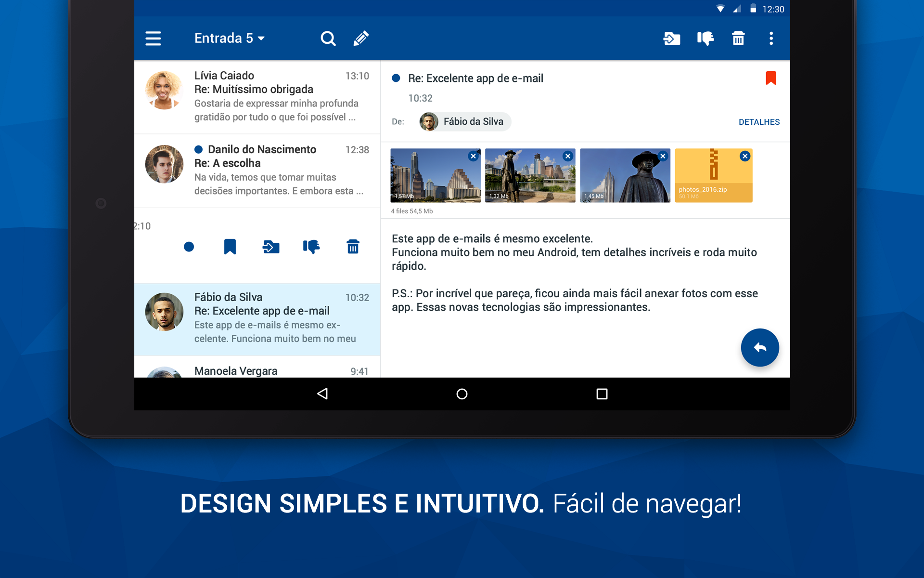Tap the Fábio da Silva sender chip
Screen dimensions: 924x578
coord(464,121)
